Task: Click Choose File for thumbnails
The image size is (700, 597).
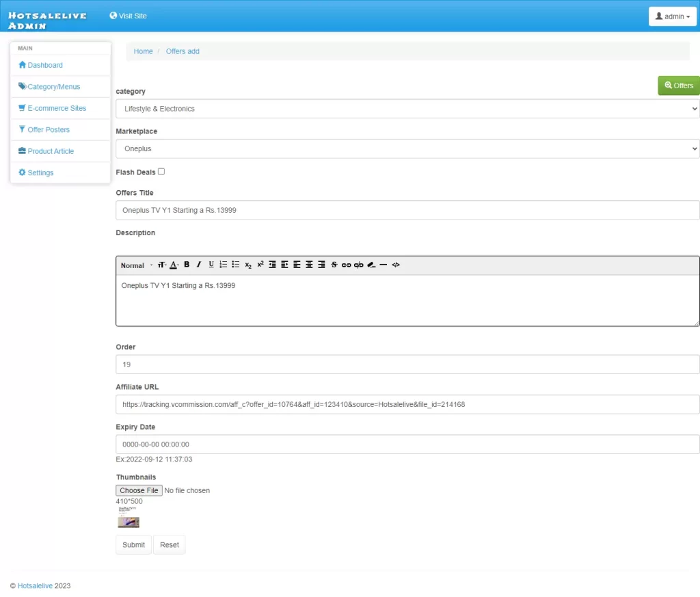Action: [x=139, y=490]
